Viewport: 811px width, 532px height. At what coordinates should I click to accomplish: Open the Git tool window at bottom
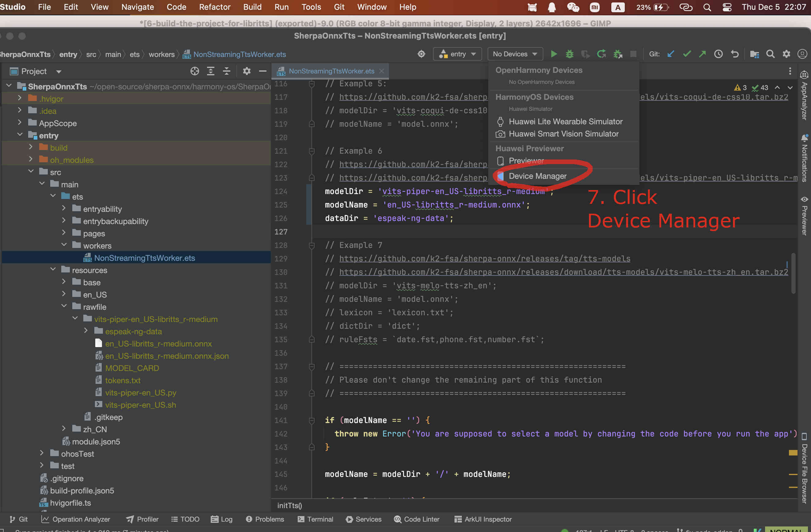click(x=19, y=519)
